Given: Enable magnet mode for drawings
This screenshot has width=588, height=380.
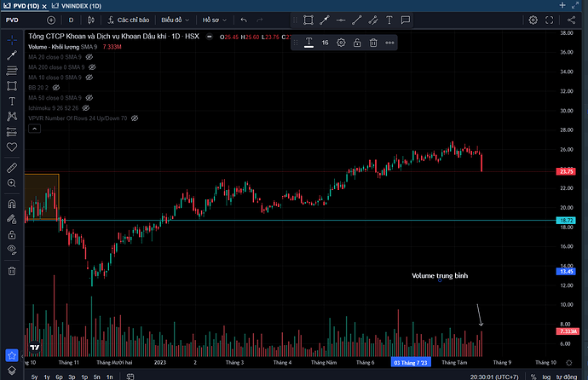Looking at the screenshot, I should click(12, 204).
